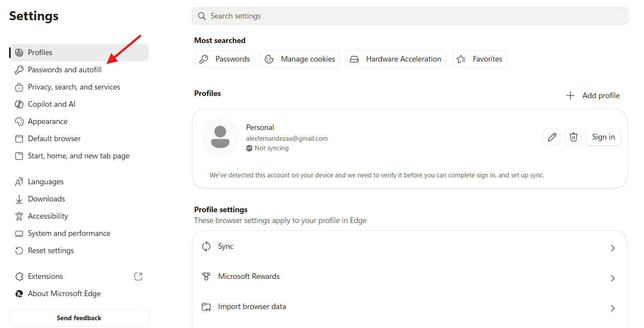Select the Favorites most-searched chip
Screen dimensions: 644x328
479,59
